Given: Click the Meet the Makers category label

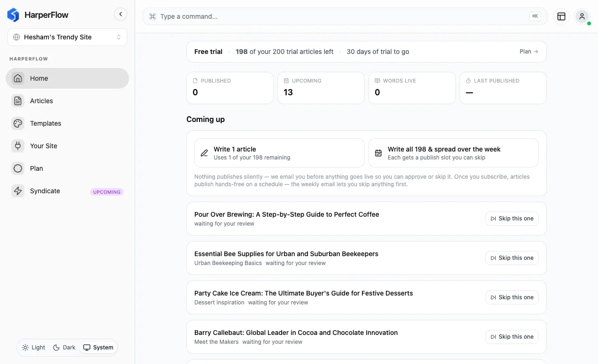Looking at the screenshot, I should tap(216, 342).
